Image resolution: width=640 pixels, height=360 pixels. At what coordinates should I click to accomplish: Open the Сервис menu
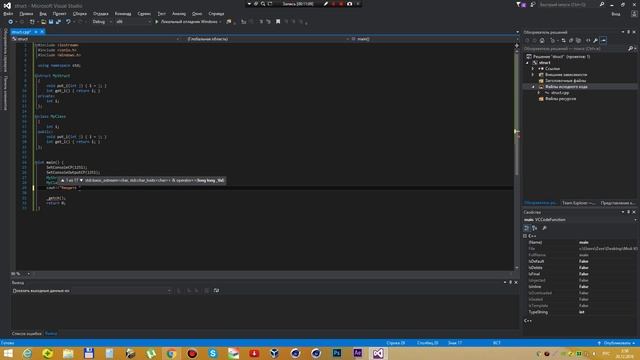click(x=144, y=13)
